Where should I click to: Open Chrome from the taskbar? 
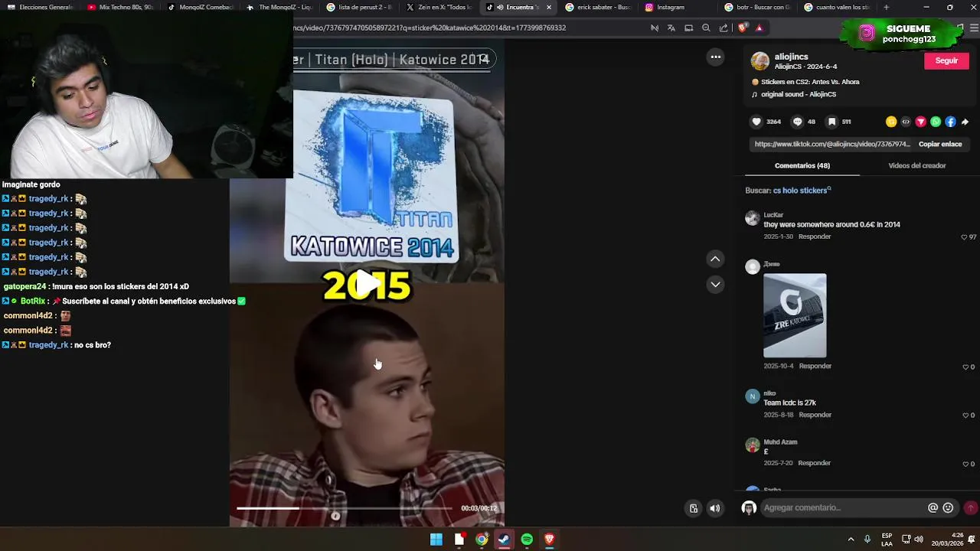pyautogui.click(x=482, y=540)
